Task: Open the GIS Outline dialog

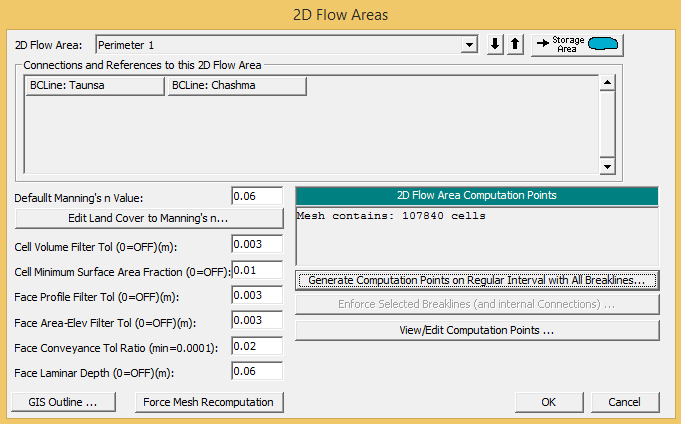Action: point(69,402)
